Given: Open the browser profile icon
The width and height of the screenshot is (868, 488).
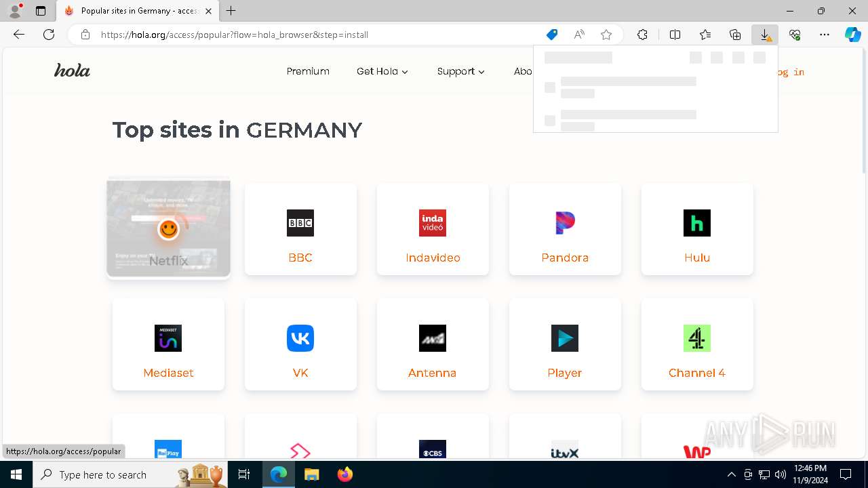Looking at the screenshot, I should (x=14, y=11).
